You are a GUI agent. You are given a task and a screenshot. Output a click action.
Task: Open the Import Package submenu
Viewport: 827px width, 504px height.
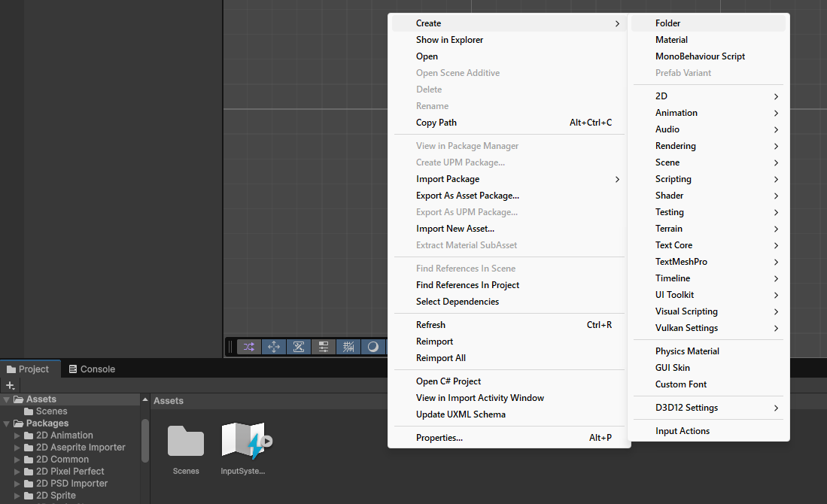tap(509, 179)
